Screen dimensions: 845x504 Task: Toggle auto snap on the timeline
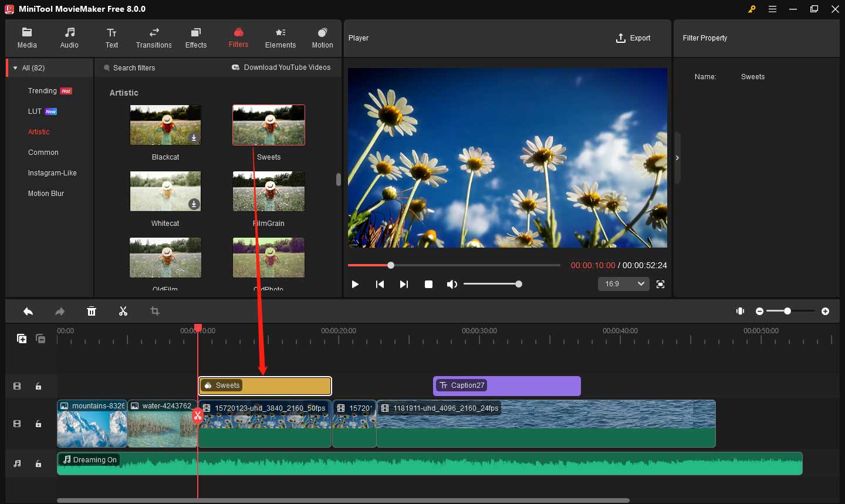[741, 311]
